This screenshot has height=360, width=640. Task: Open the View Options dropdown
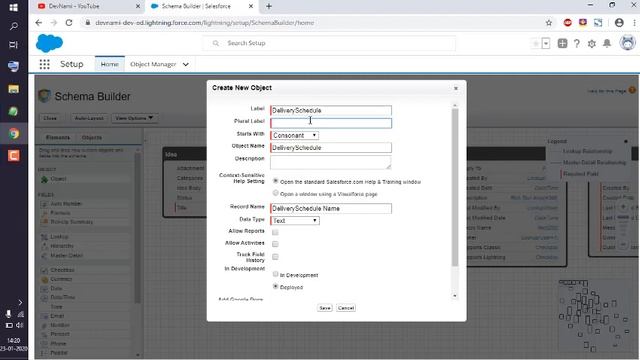134,118
